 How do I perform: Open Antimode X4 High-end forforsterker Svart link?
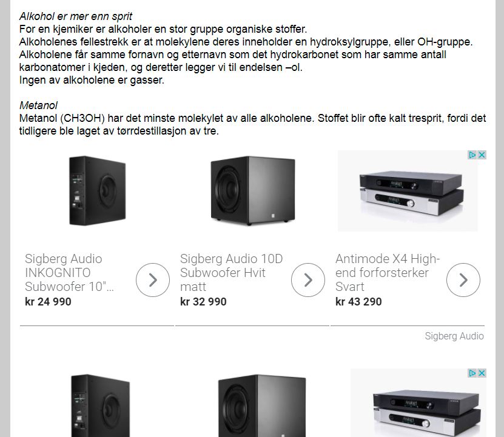click(388, 273)
